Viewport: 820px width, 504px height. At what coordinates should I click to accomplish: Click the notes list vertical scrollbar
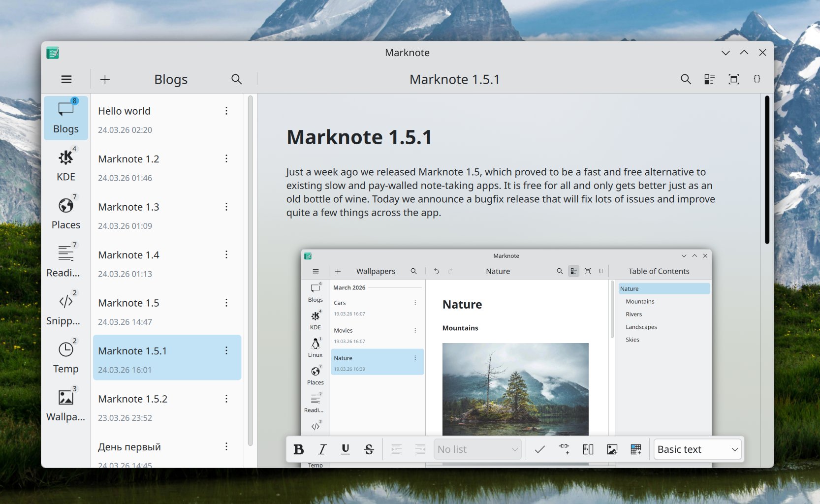point(250,271)
